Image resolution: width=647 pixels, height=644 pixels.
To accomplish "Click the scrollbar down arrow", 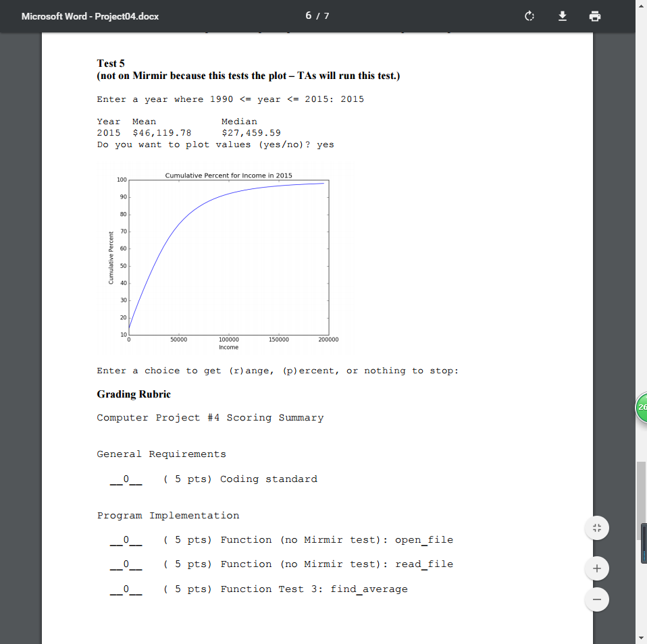I will (x=642, y=639).
